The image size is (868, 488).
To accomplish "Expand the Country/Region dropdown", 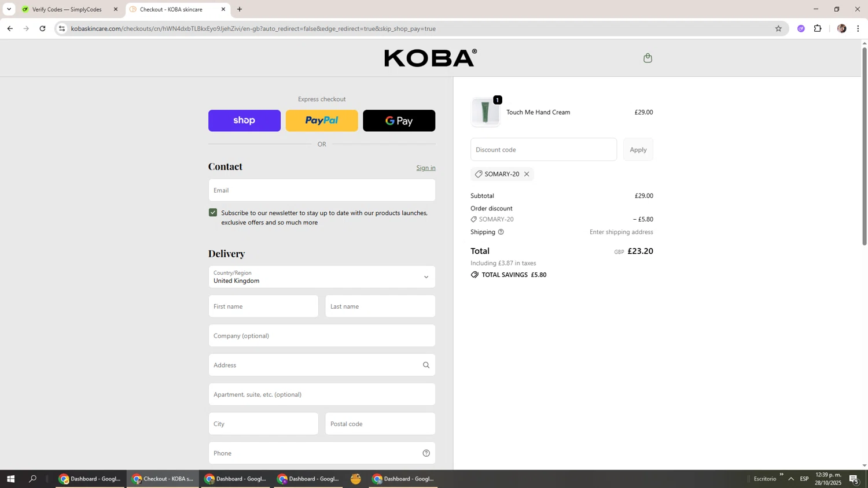I will click(322, 277).
